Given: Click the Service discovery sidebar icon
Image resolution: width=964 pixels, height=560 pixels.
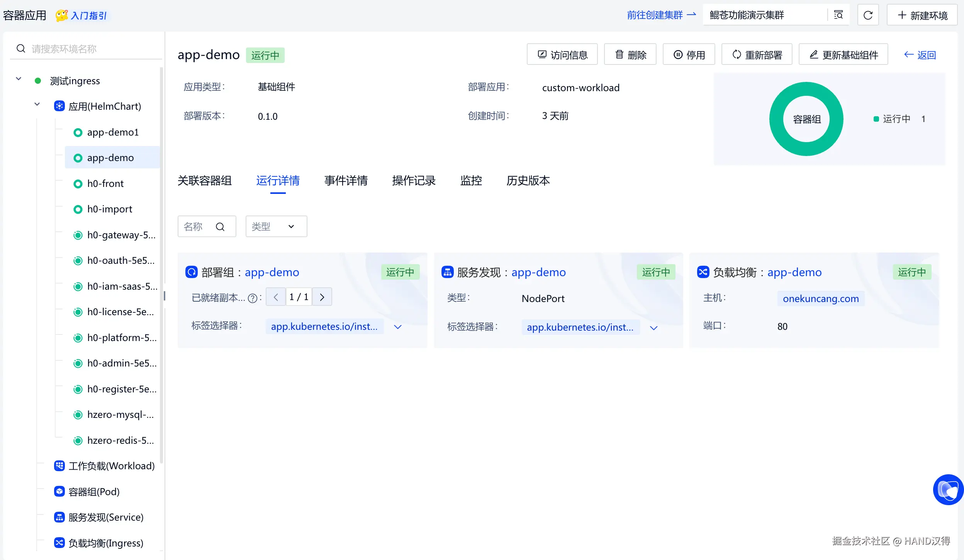Looking at the screenshot, I should (59, 517).
